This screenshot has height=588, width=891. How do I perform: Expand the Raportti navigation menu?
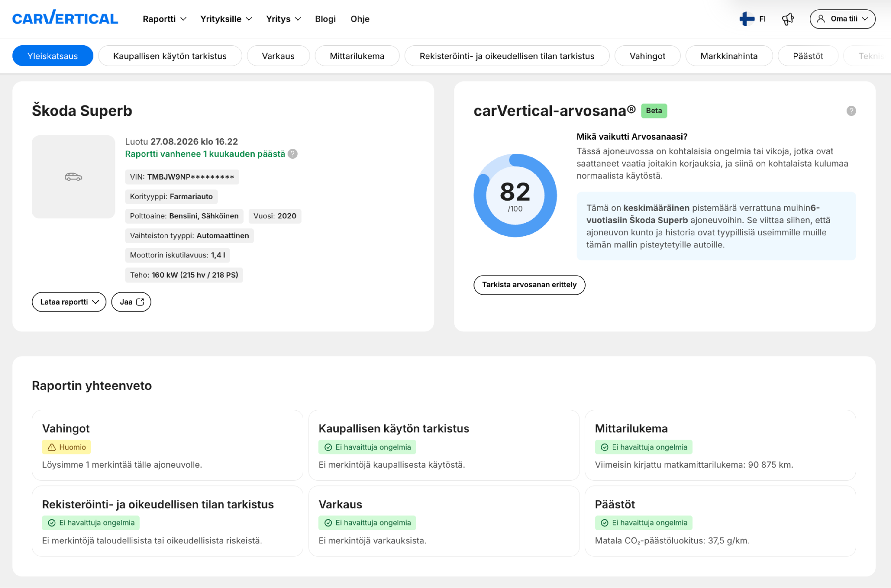click(x=164, y=19)
